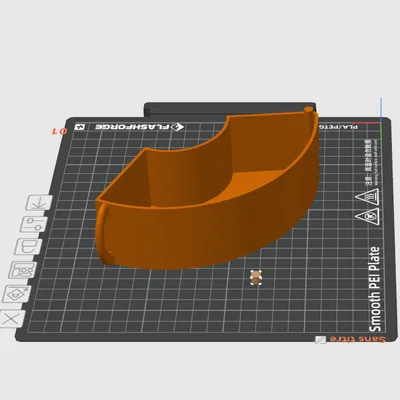
Task: Select the small brown object on the plate
Action: pos(256,278)
